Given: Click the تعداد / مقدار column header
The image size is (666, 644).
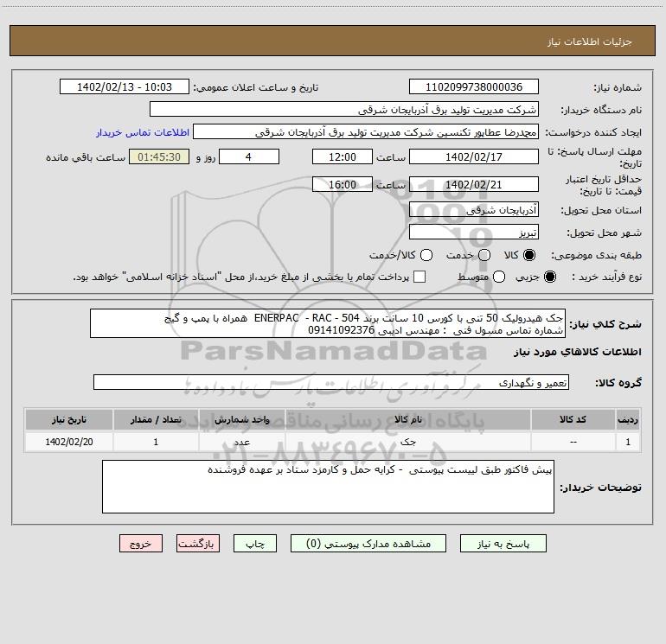Looking at the screenshot, I should pos(156,420).
